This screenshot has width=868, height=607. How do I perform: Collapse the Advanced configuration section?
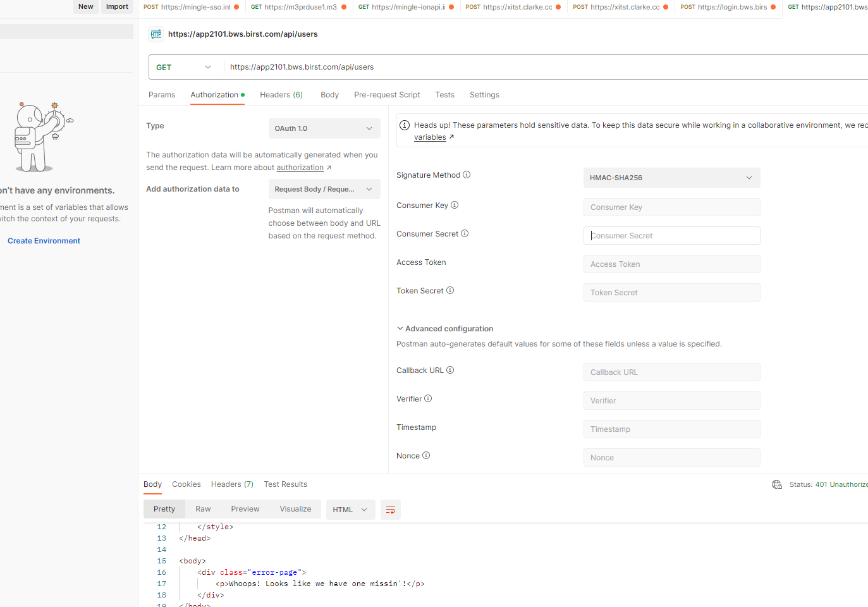(x=445, y=329)
